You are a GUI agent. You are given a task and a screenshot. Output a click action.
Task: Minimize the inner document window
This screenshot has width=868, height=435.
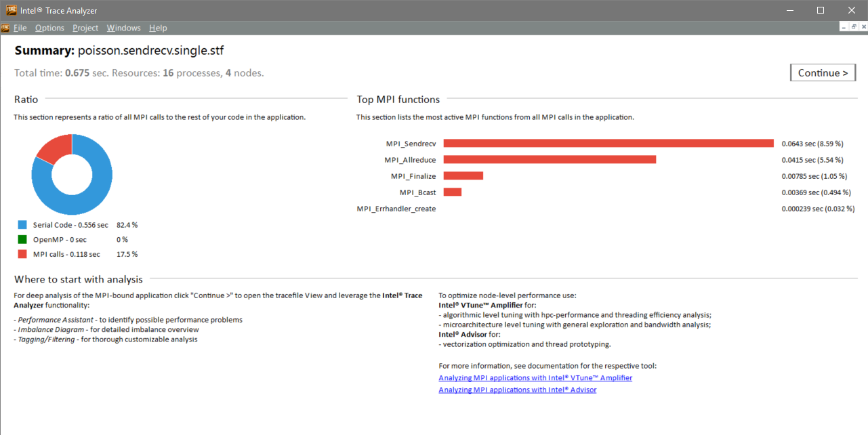[x=844, y=26]
